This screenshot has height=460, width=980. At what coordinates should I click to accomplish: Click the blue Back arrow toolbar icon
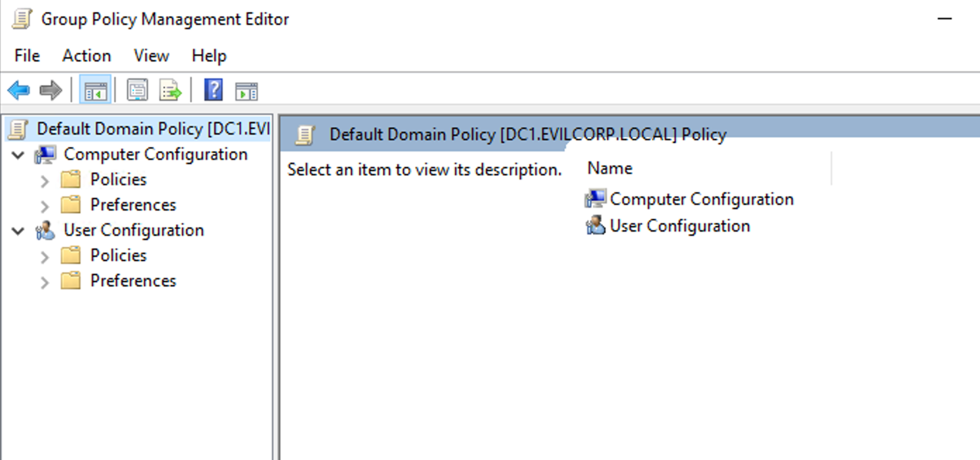[18, 90]
